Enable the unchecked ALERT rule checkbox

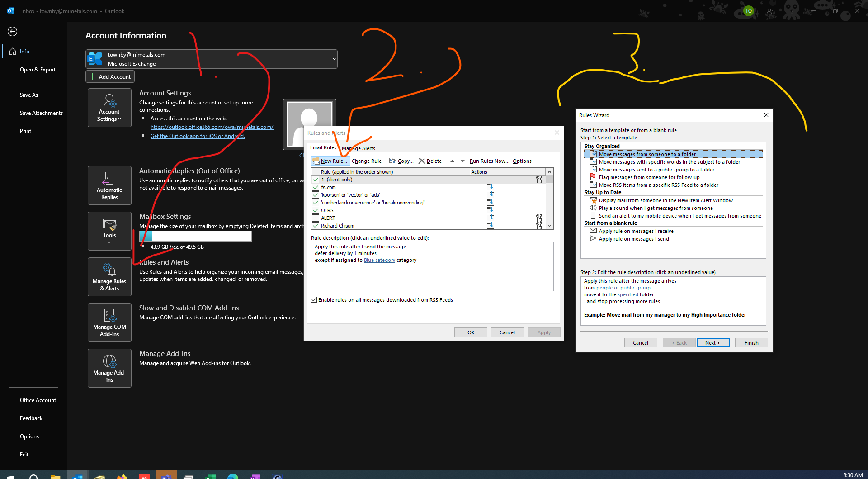click(x=316, y=218)
